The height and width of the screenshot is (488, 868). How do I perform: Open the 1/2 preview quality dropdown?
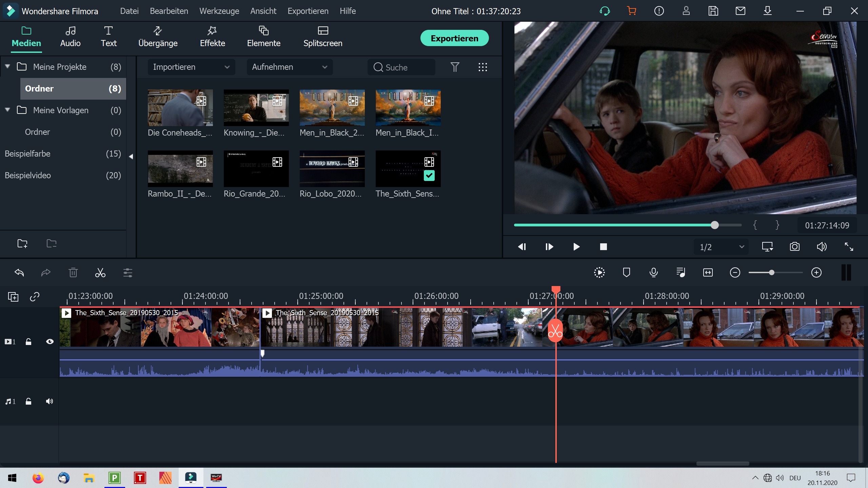click(722, 247)
